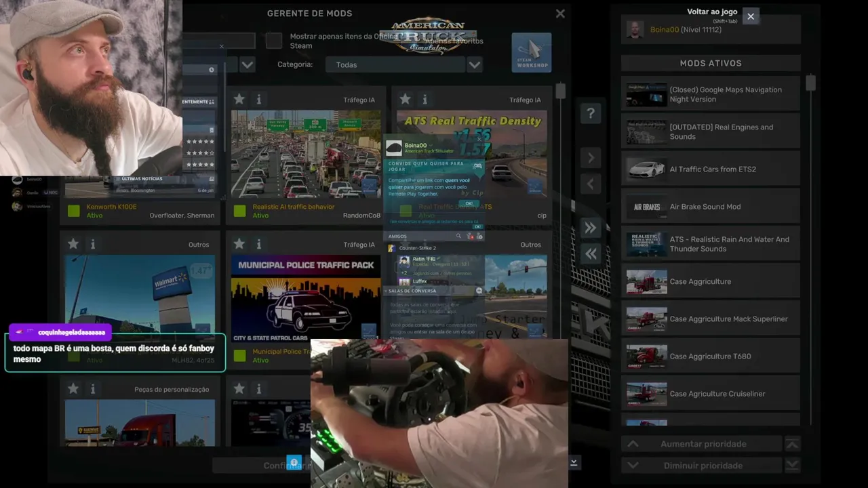Image resolution: width=868 pixels, height=488 pixels.
Task: Click available mods list scrollbar handle
Action: (560, 91)
